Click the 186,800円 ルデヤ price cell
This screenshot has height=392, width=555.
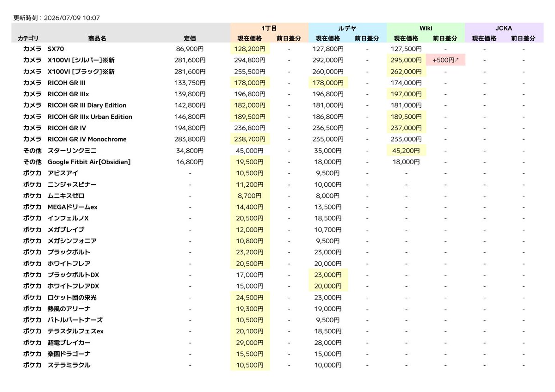click(328, 116)
